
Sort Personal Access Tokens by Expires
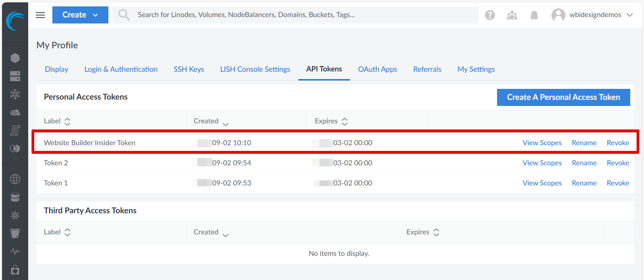331,121
